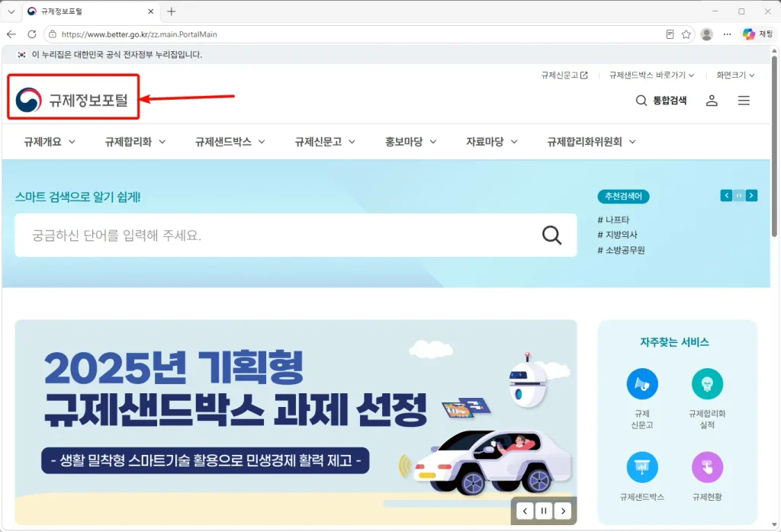Click the site info lock icon
781x532 pixels.
click(53, 34)
